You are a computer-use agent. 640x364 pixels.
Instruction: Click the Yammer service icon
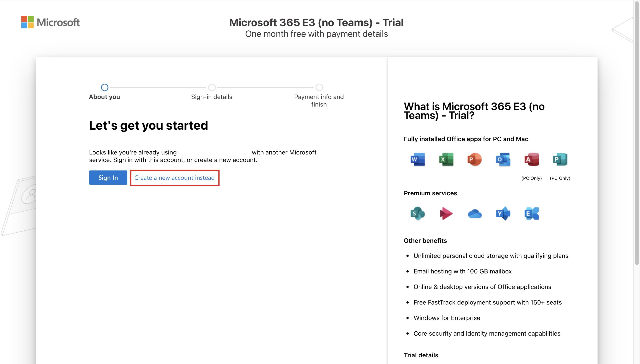pos(503,213)
